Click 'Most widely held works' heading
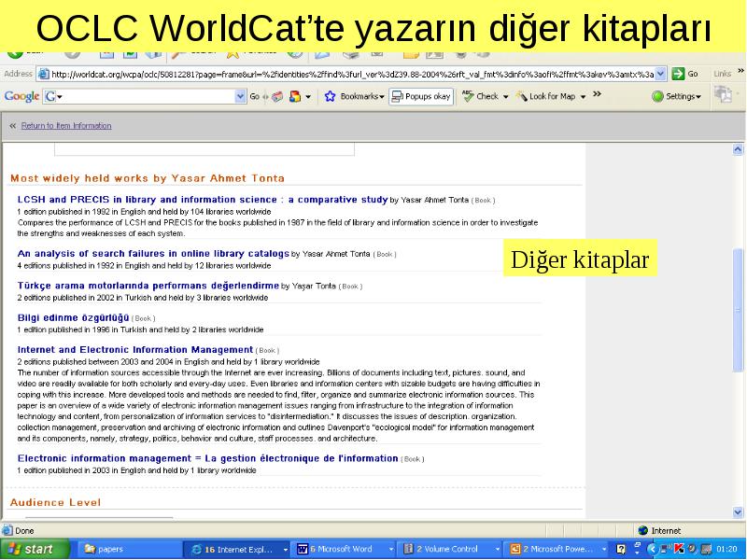This screenshot has width=747, height=560. pos(148,178)
